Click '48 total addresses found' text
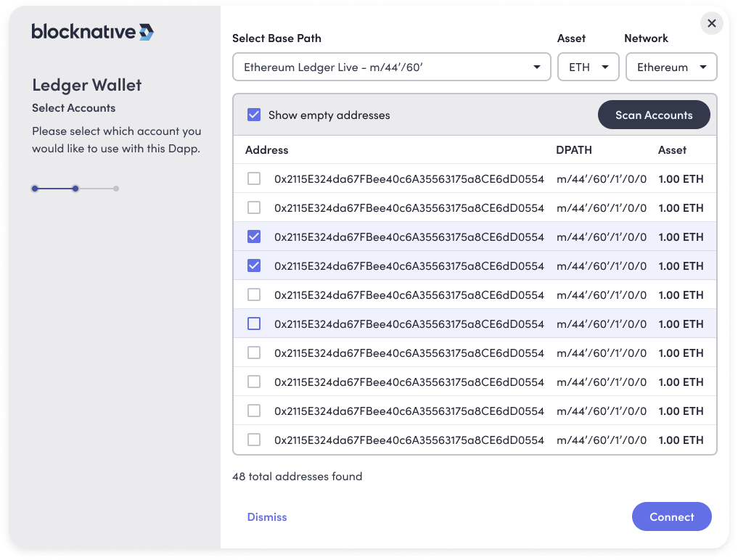 pos(298,477)
